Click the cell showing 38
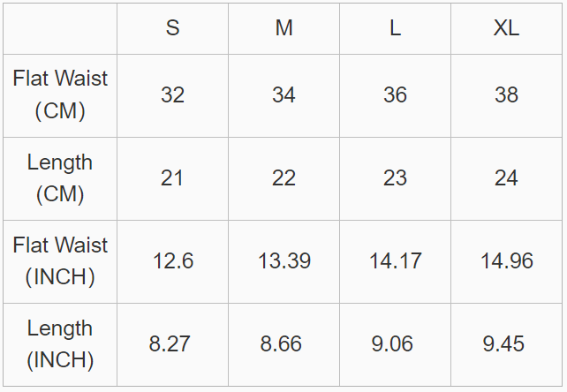 [506, 96]
